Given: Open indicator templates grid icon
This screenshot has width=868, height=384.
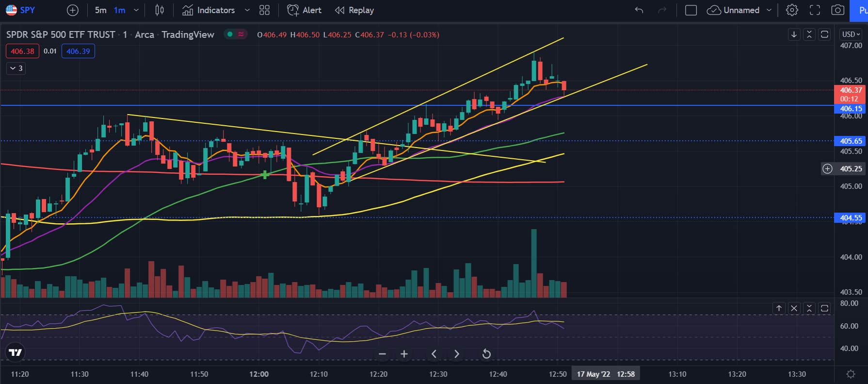Looking at the screenshot, I should tap(264, 10).
